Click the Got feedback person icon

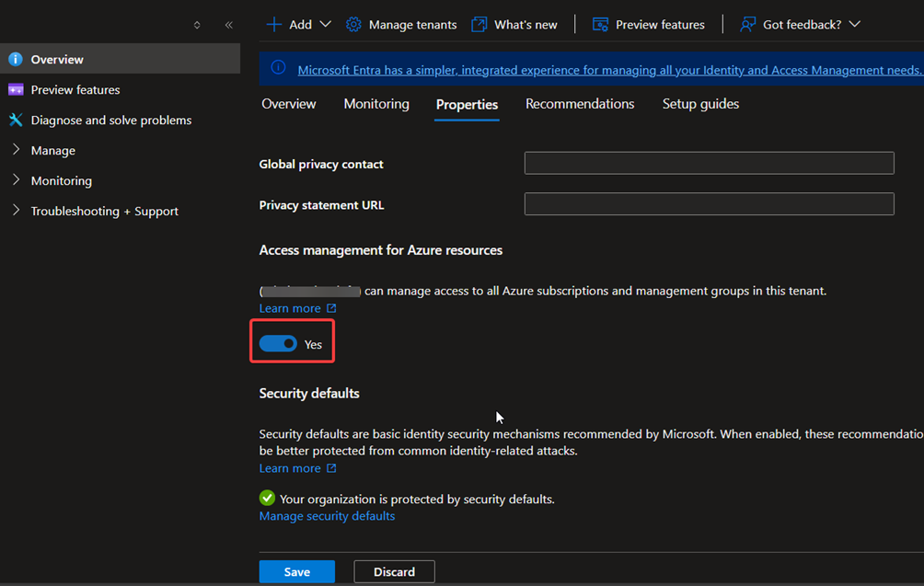click(748, 25)
